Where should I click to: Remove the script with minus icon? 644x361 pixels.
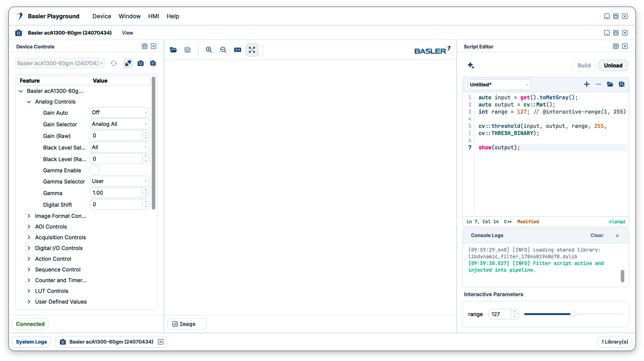click(598, 84)
